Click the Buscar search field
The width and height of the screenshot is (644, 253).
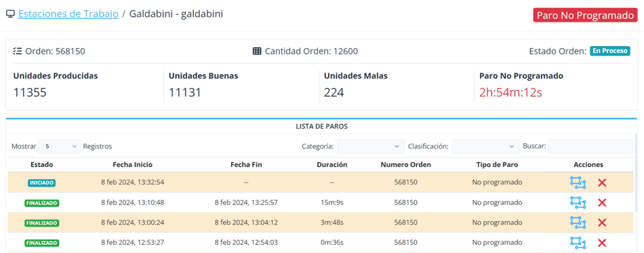590,147
